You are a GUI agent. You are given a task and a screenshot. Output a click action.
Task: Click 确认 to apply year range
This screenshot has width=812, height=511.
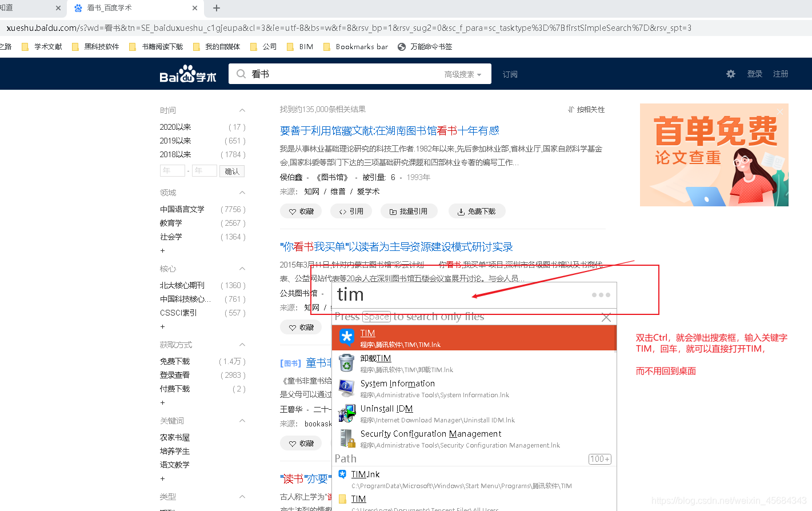232,171
